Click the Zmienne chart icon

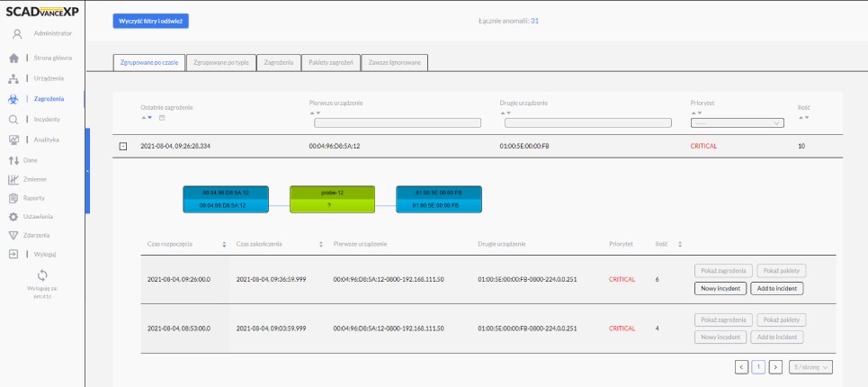pos(14,179)
